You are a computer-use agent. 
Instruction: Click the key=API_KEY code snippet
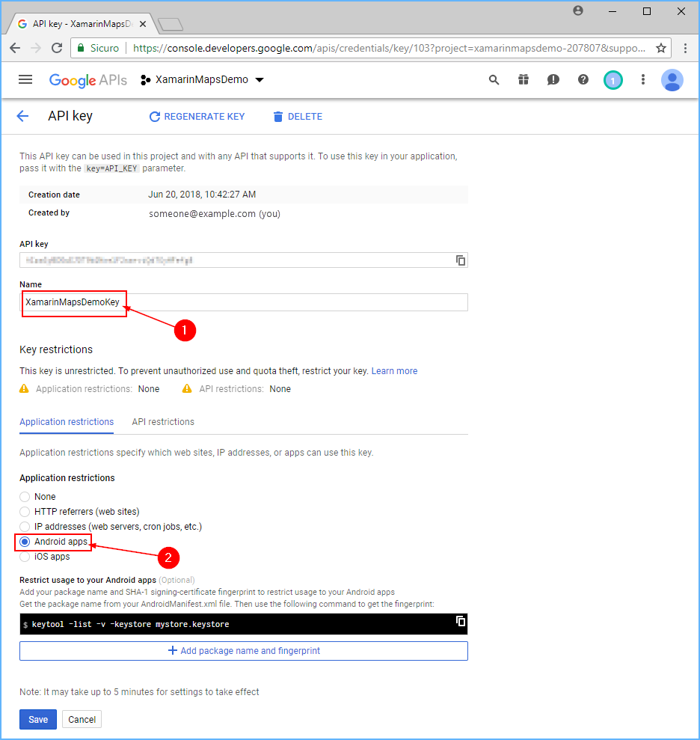click(111, 168)
